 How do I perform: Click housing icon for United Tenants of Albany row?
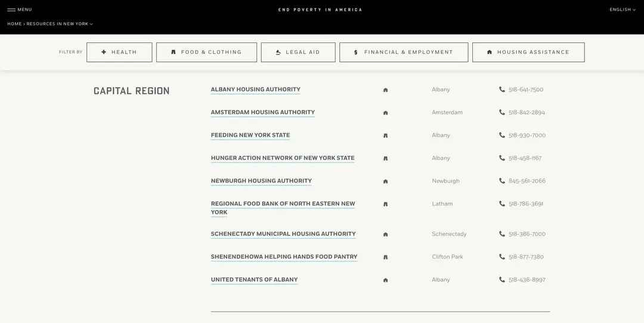(385, 280)
